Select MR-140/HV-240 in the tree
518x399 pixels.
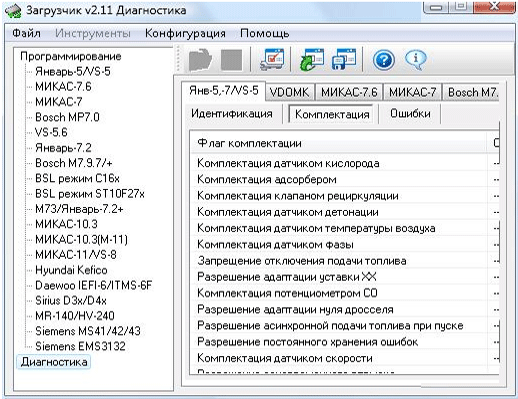[x=75, y=316]
